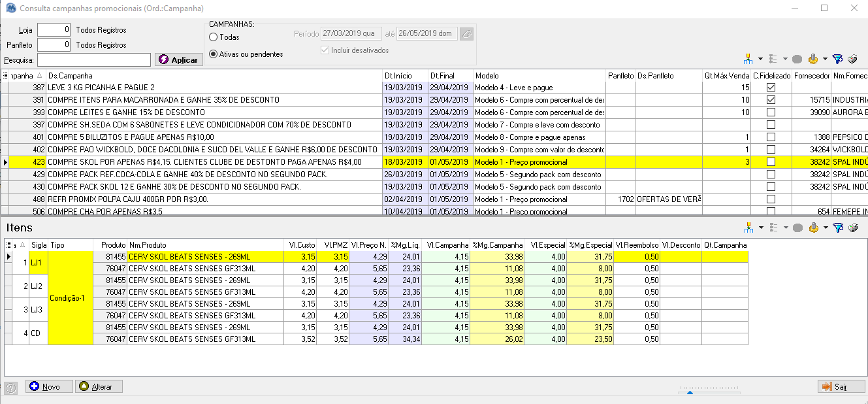Sort by Modelo column header

pos(539,76)
